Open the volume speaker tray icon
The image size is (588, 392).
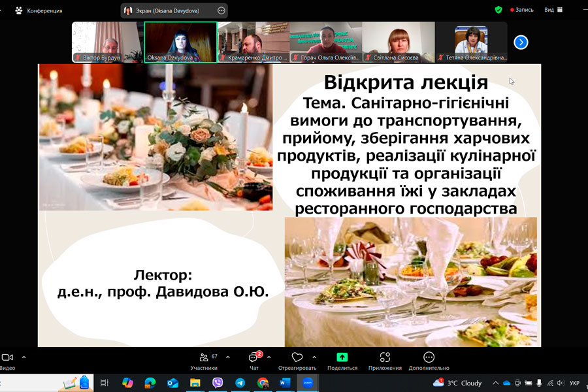[561, 383]
